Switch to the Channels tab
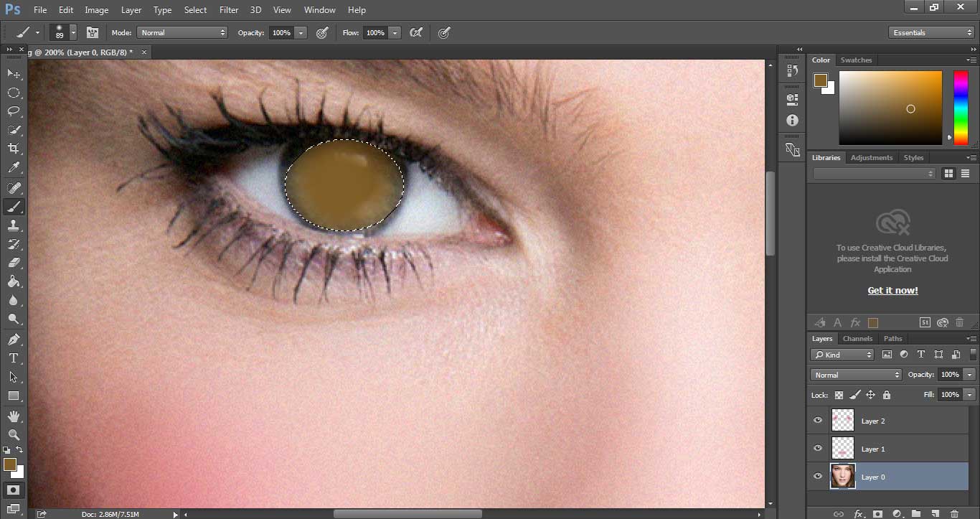 pos(857,339)
